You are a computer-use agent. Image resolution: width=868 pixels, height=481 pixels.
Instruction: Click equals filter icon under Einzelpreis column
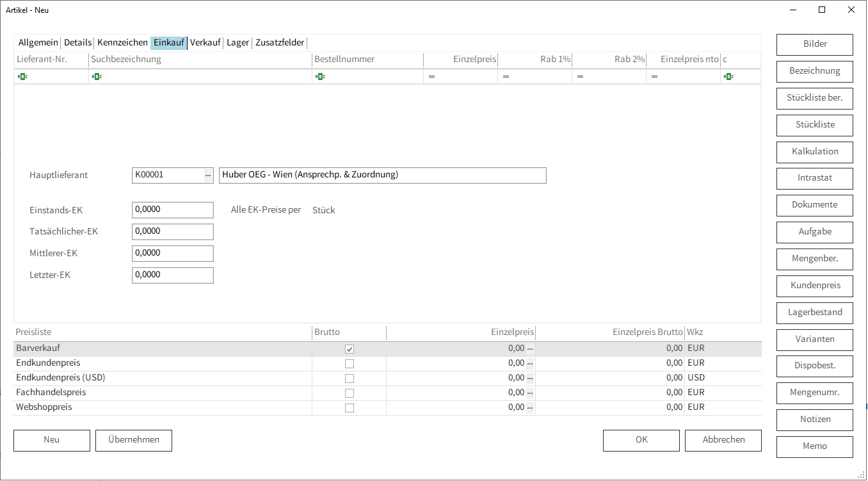point(431,77)
